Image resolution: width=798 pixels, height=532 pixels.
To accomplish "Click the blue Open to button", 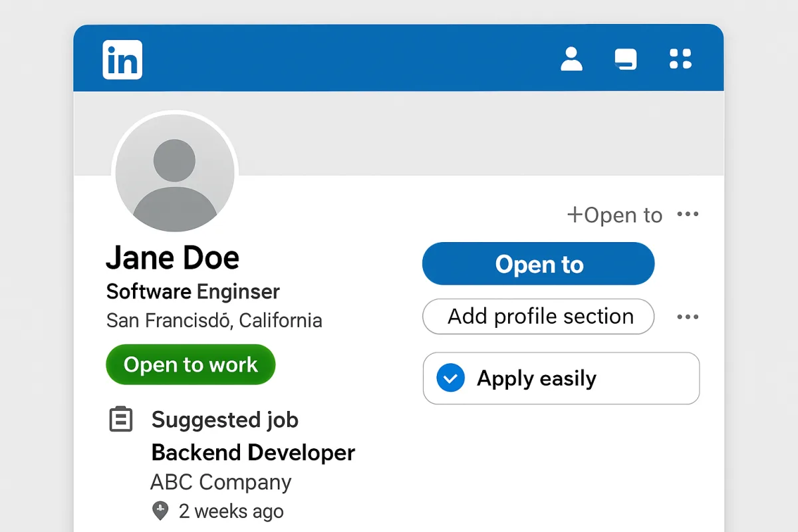I will 539,264.
